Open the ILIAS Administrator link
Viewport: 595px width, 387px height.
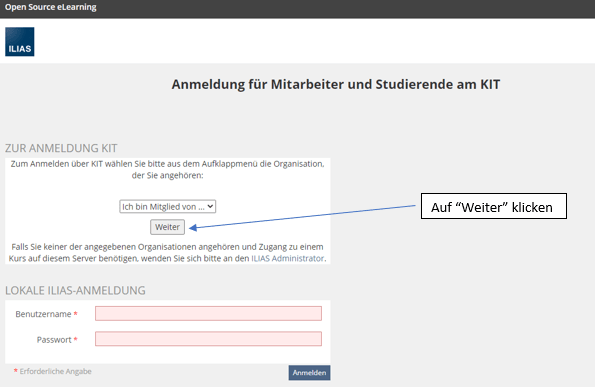(x=288, y=258)
